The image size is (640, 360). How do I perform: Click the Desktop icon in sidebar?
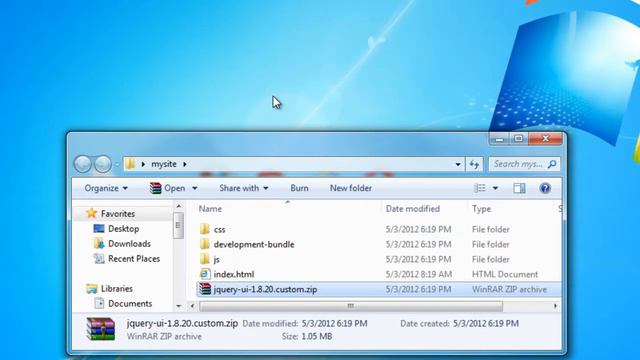99,229
